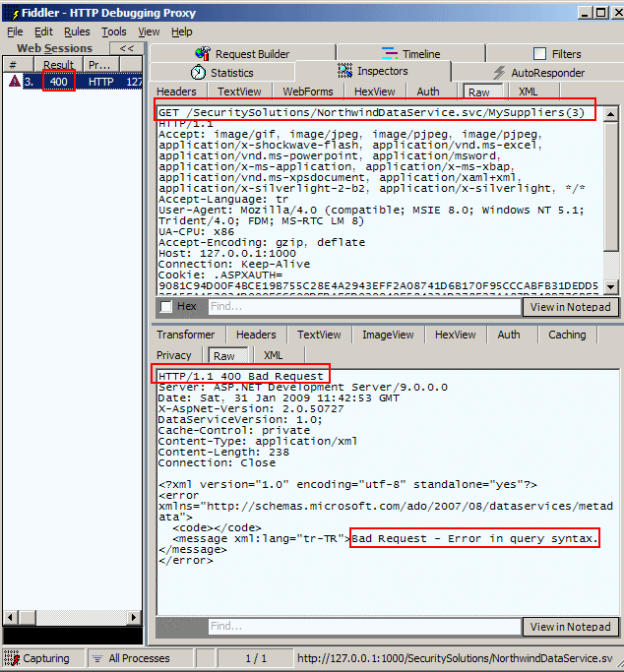Select request XML inspector tab
Screen dimensions: 624x672
(528, 92)
